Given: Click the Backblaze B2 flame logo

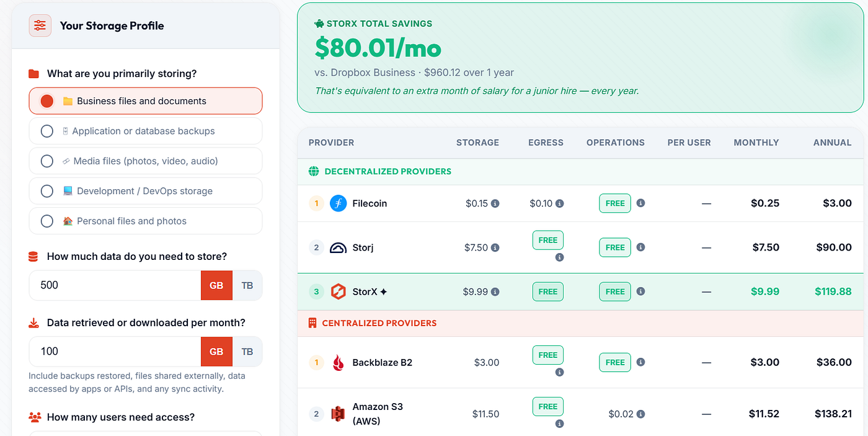Looking at the screenshot, I should coord(338,362).
